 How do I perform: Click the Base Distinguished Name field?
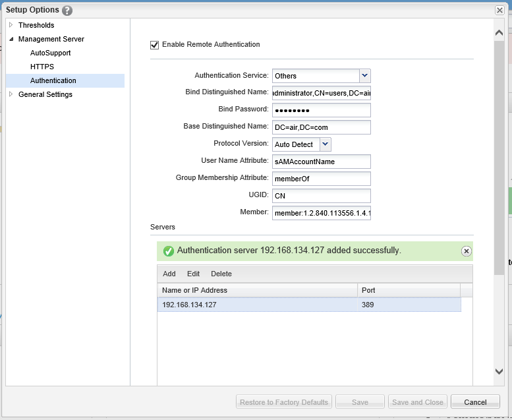pos(321,127)
